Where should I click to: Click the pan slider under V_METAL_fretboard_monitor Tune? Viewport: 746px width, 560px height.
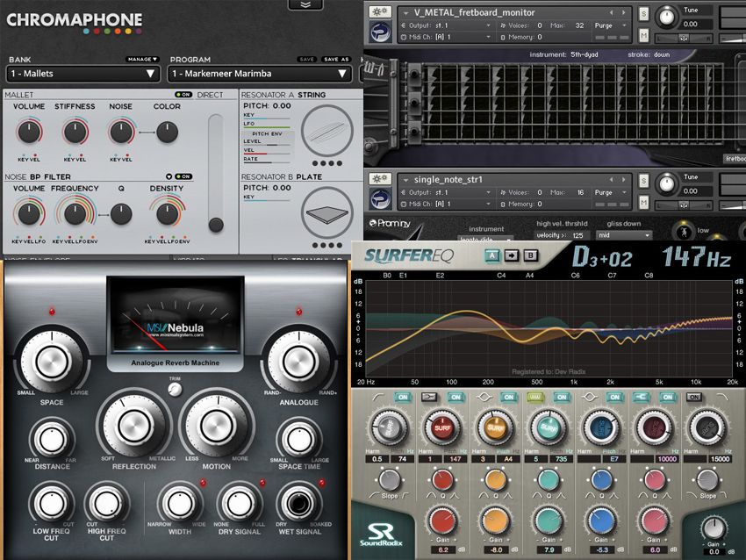(684, 38)
